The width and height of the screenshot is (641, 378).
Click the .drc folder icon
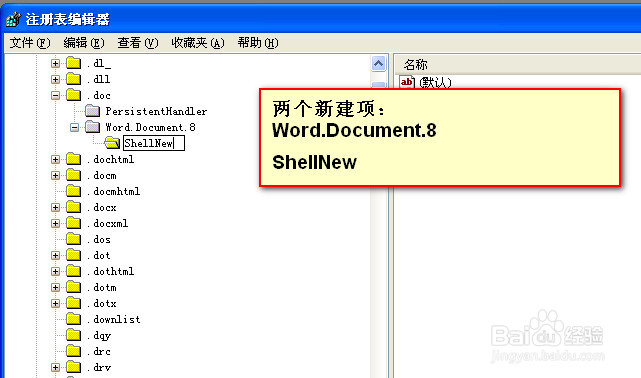tap(74, 351)
